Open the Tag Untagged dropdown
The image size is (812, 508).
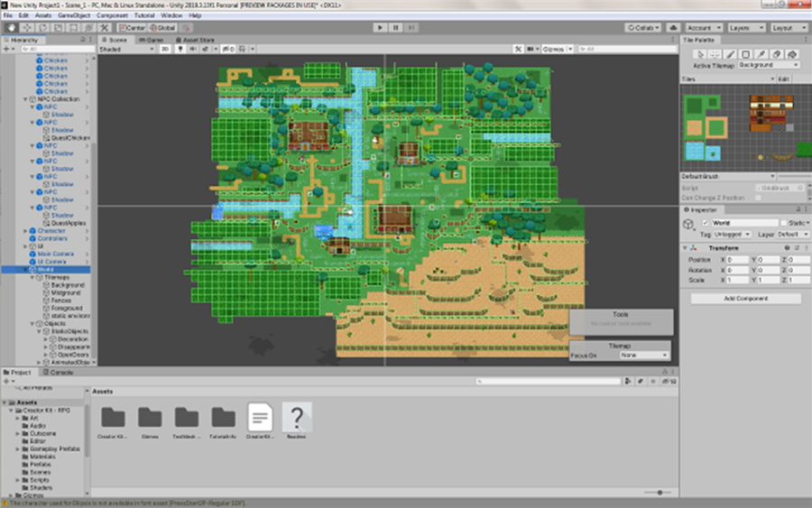733,235
